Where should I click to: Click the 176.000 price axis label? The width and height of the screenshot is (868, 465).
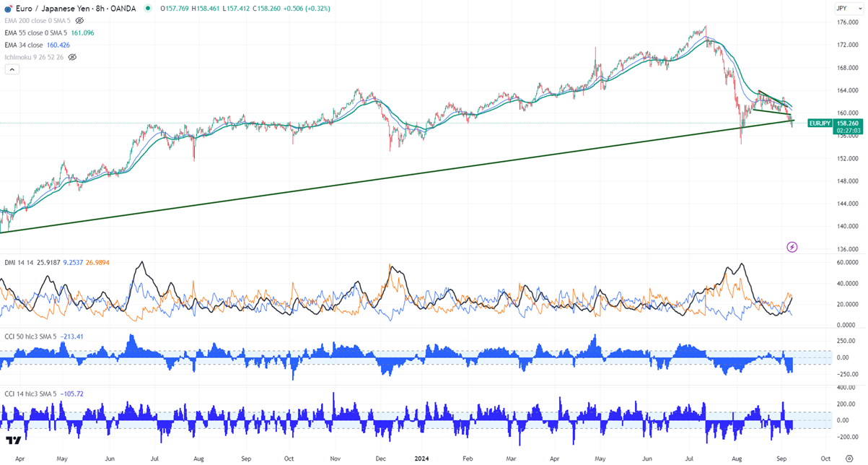tap(847, 22)
